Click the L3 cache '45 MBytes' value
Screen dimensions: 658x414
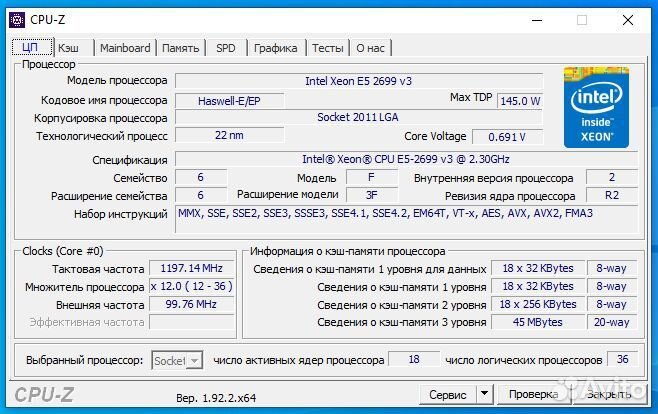pos(538,322)
